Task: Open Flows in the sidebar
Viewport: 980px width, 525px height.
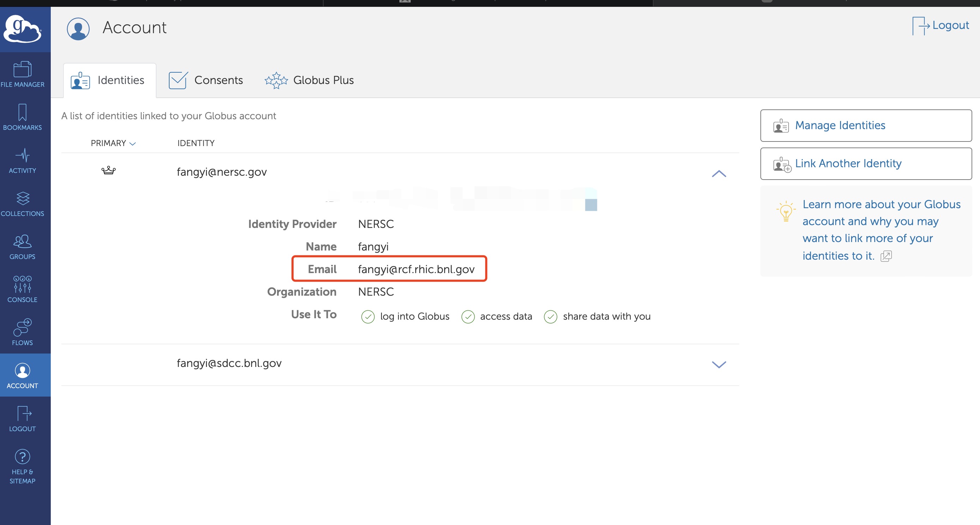Action: click(x=23, y=332)
